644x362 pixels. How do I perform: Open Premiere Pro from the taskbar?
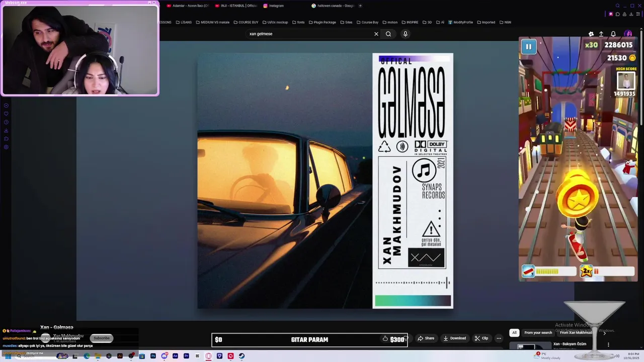point(186,356)
